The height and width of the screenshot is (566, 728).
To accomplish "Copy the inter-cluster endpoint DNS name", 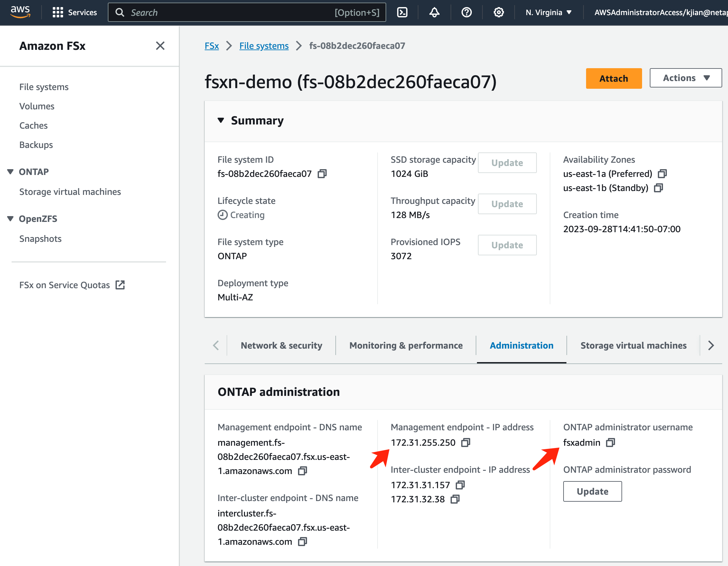I will pyautogui.click(x=302, y=542).
